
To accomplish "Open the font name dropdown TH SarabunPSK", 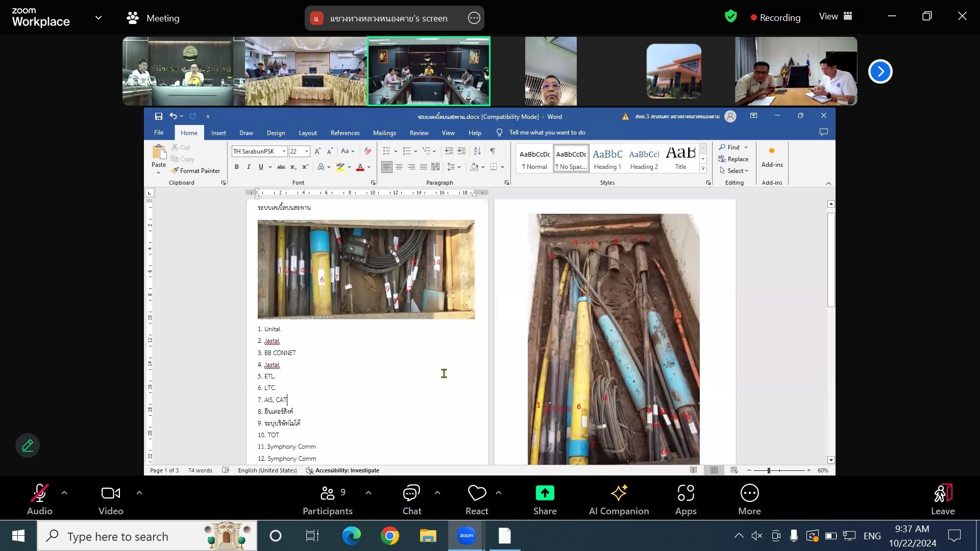I will pyautogui.click(x=284, y=152).
